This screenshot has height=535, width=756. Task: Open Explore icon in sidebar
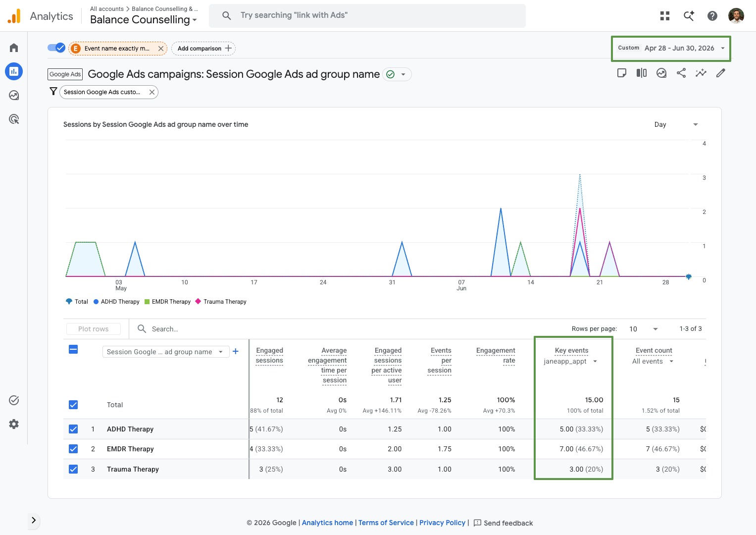click(x=14, y=95)
